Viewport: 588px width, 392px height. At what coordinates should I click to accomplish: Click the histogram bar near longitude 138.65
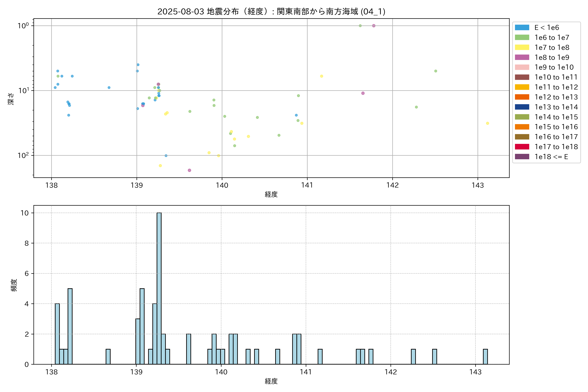point(108,357)
